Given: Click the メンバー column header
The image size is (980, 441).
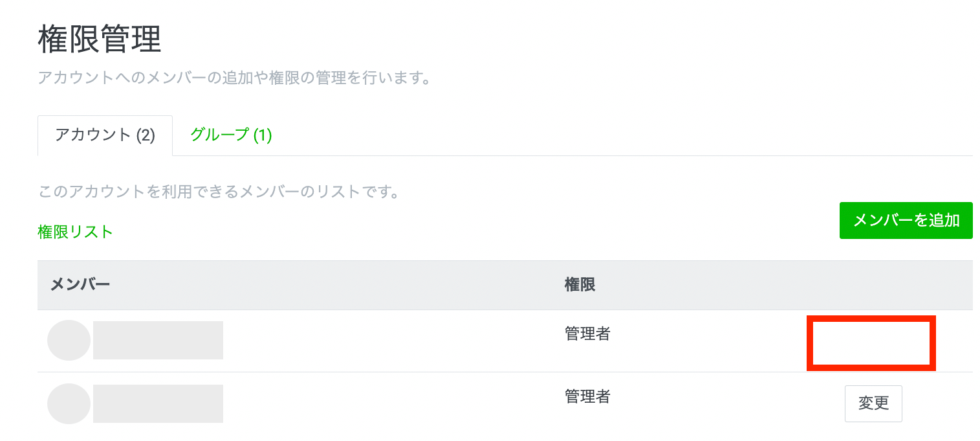Looking at the screenshot, I should [80, 285].
